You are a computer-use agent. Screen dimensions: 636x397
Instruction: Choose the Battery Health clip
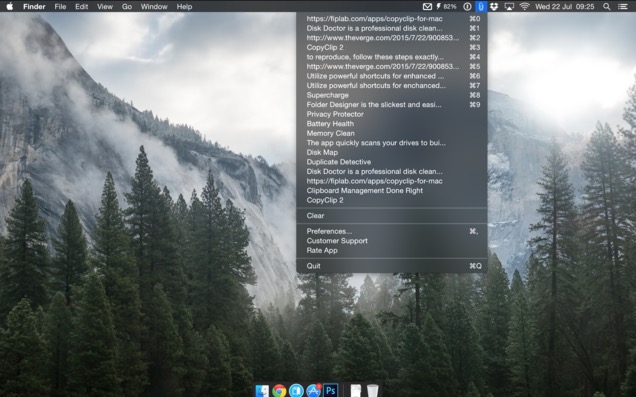(x=392, y=124)
